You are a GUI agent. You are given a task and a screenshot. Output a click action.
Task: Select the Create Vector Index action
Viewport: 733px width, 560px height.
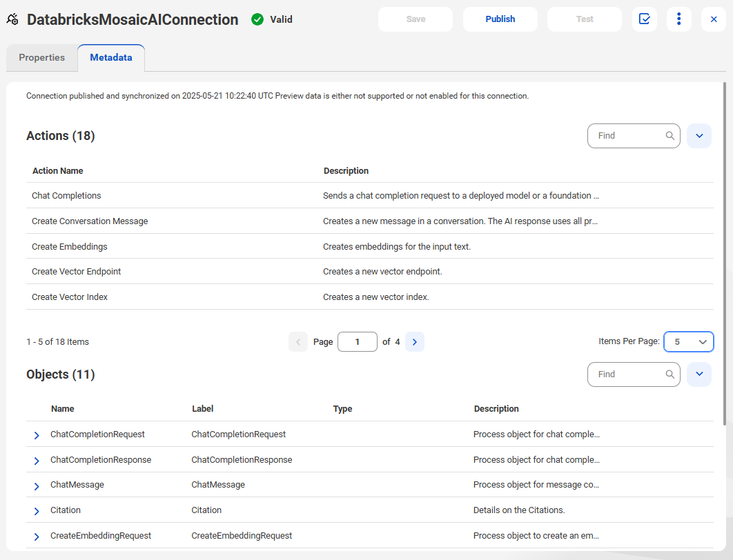370,297
